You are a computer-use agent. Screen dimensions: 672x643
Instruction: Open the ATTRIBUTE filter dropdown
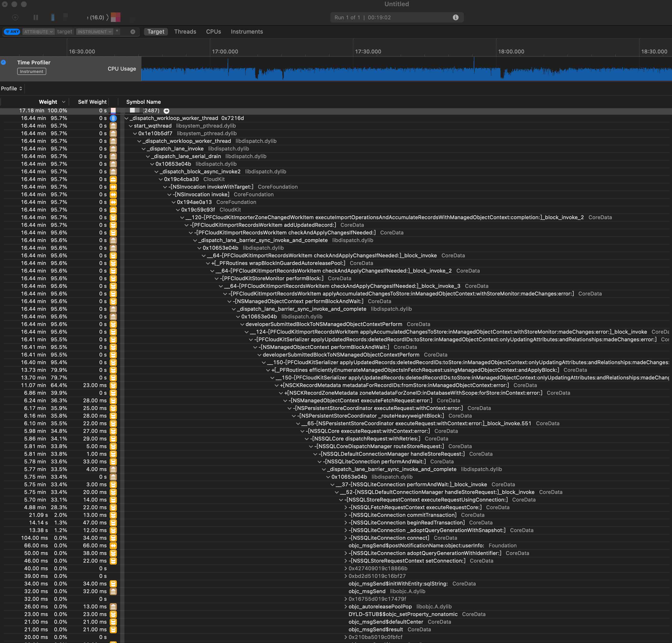38,31
